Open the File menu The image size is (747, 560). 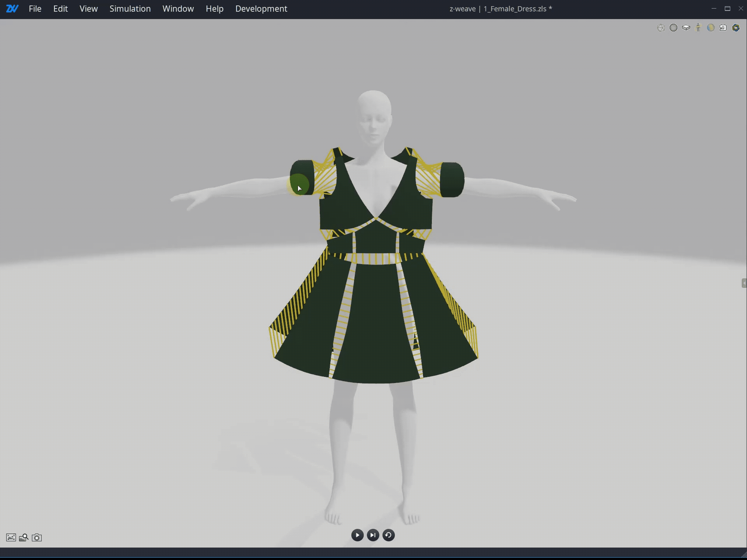[x=35, y=9]
